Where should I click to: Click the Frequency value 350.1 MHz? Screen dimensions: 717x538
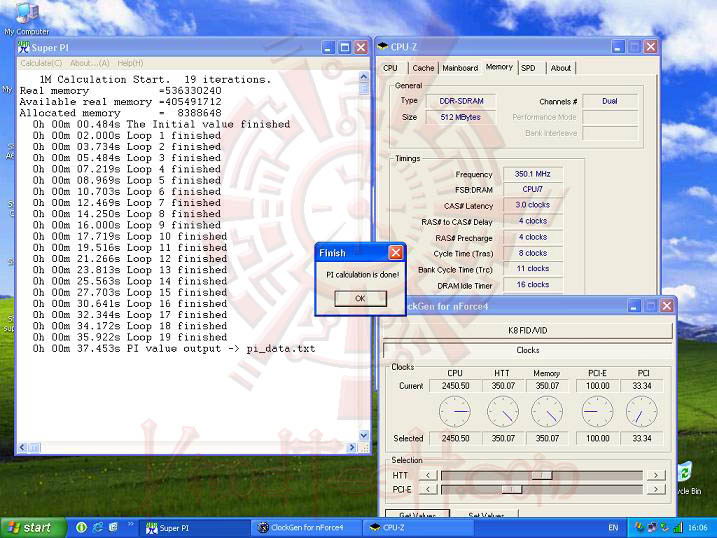533,174
